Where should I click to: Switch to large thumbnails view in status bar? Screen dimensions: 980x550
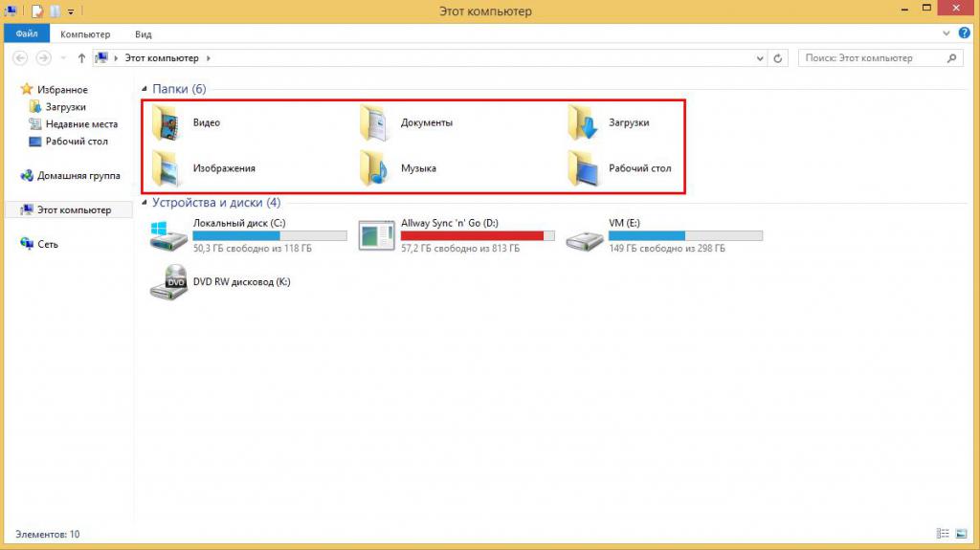[961, 534]
